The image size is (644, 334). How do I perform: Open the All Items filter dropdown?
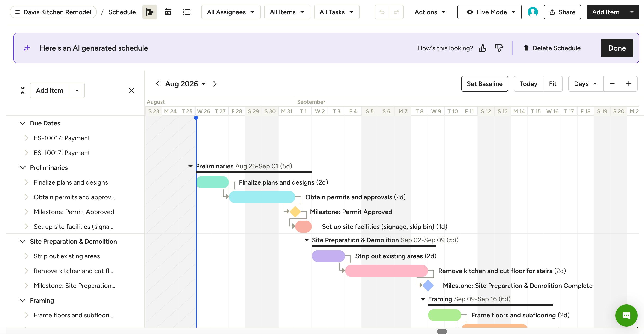(x=287, y=12)
